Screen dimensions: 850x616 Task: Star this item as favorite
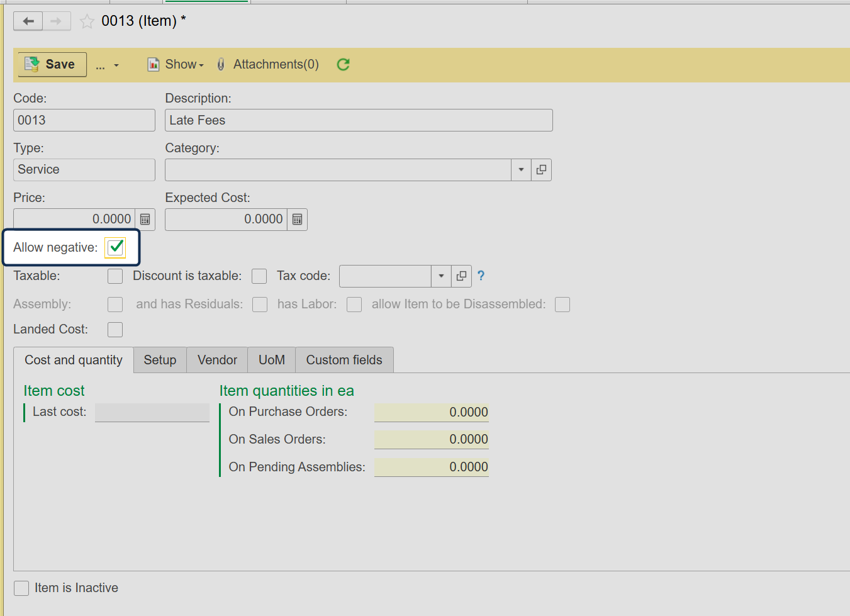tap(87, 22)
